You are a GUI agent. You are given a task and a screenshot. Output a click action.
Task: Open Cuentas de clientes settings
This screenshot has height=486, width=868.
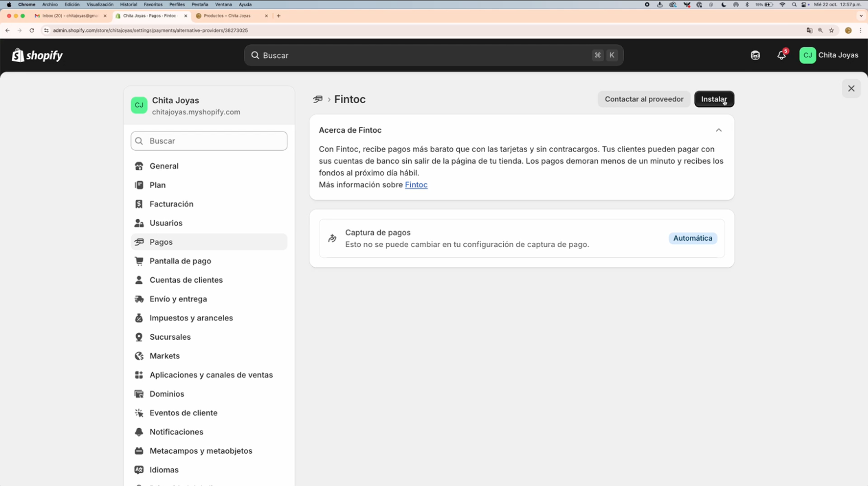point(209,280)
